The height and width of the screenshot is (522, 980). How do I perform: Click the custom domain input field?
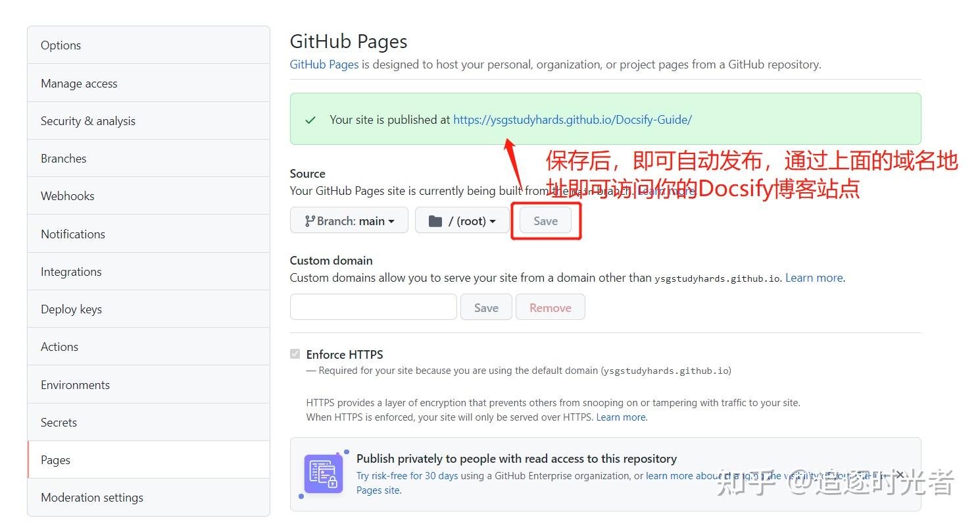tap(372, 307)
